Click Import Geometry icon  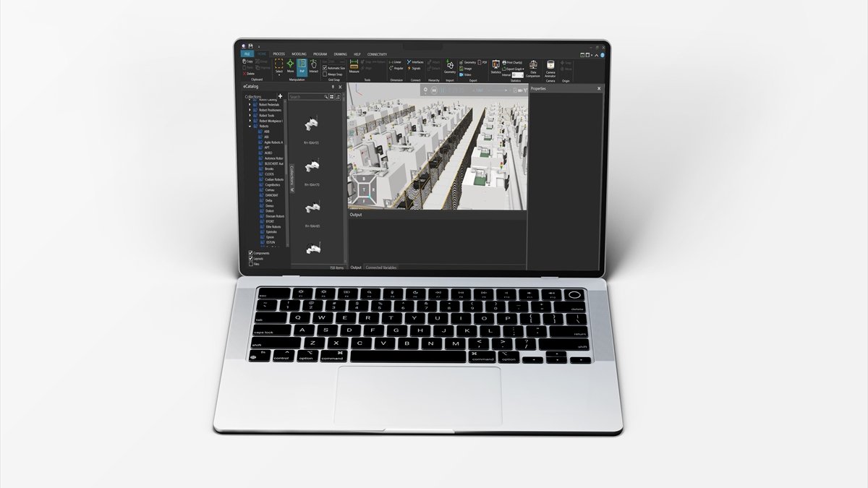coord(449,66)
